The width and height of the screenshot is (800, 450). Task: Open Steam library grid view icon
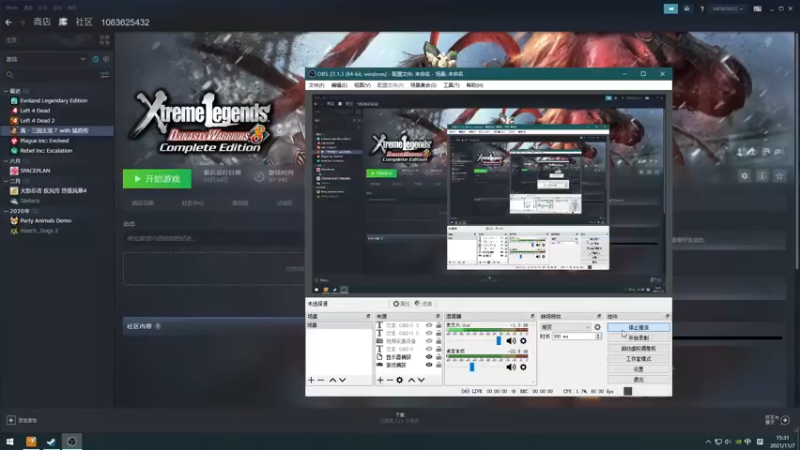tap(105, 40)
